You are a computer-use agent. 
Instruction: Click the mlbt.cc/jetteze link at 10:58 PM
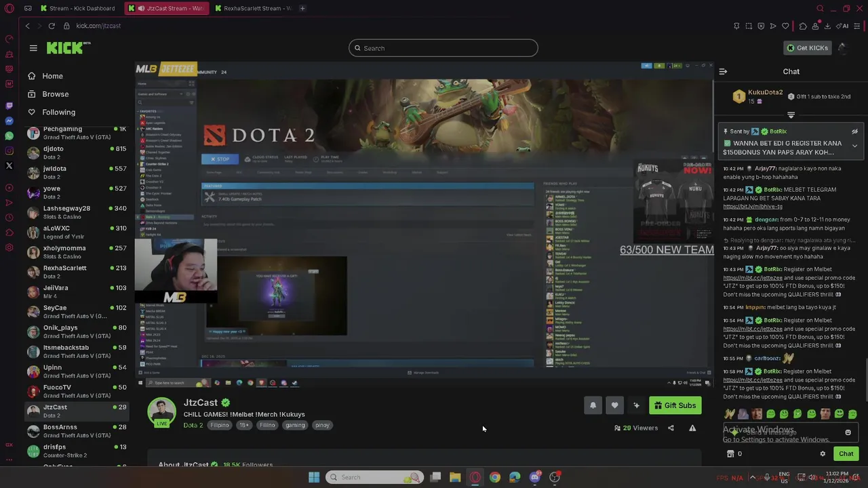pyautogui.click(x=753, y=380)
